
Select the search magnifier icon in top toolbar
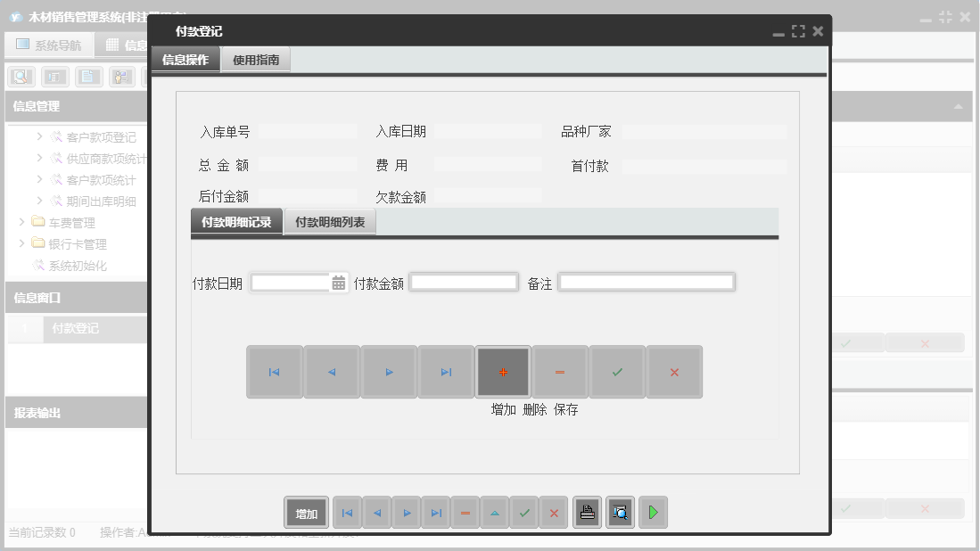coord(20,76)
